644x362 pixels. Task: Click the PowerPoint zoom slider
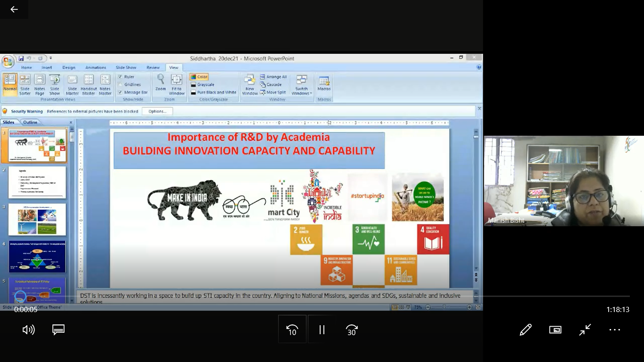coord(445,307)
